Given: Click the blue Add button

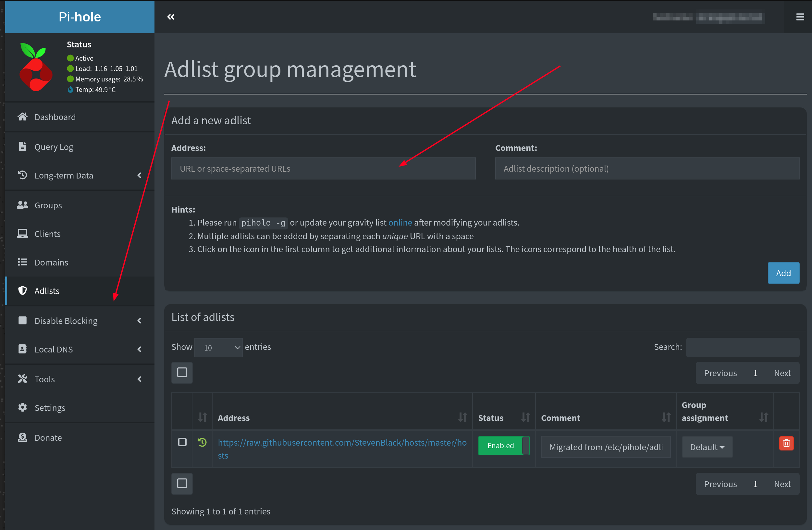Looking at the screenshot, I should click(x=783, y=273).
